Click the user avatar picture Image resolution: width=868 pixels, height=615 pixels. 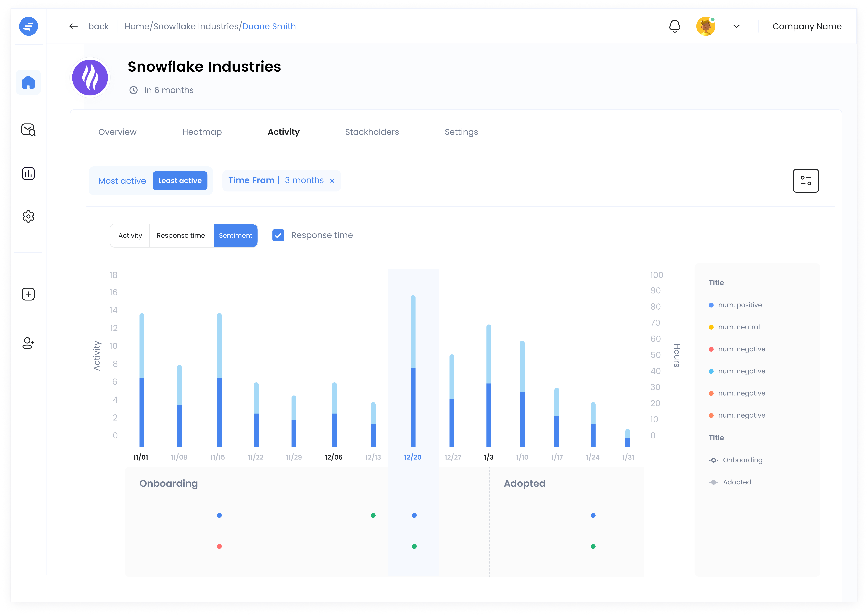coord(706,26)
